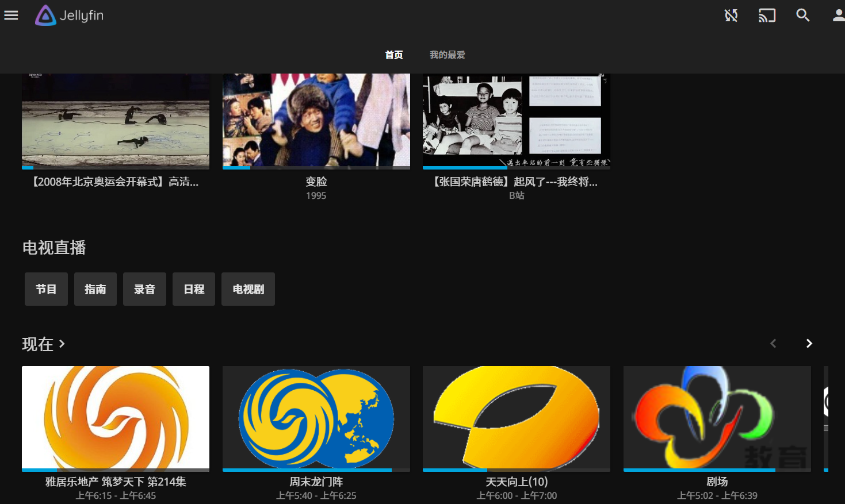Click the 雅居乐地产 筑梦天下 第214集 title
845x504 pixels.
click(116, 482)
